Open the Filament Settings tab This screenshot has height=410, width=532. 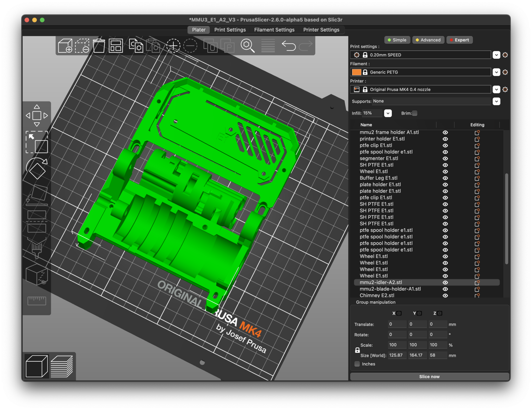point(274,30)
